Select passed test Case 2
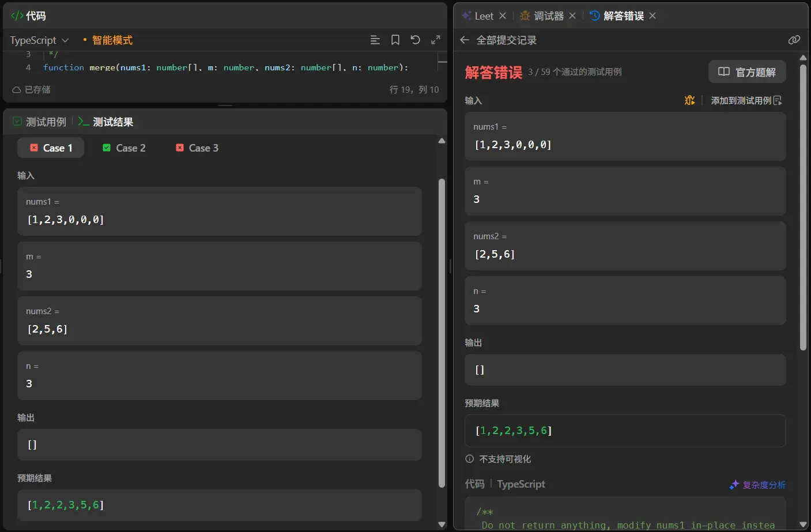 coord(124,148)
